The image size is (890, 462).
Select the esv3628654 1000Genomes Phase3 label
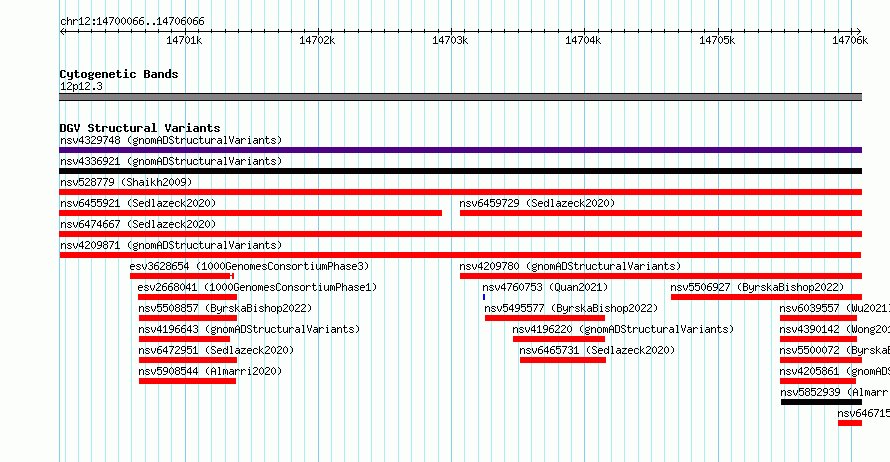(x=249, y=266)
